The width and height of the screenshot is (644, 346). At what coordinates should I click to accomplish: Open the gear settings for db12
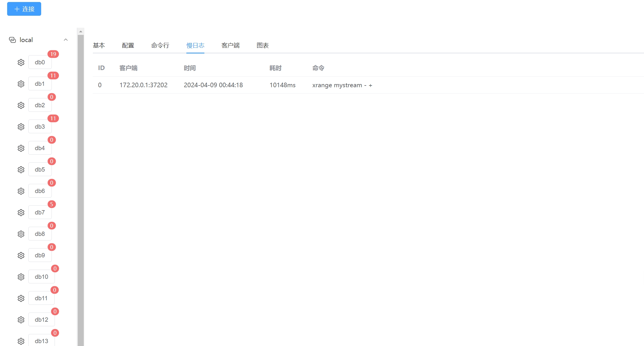click(x=21, y=320)
